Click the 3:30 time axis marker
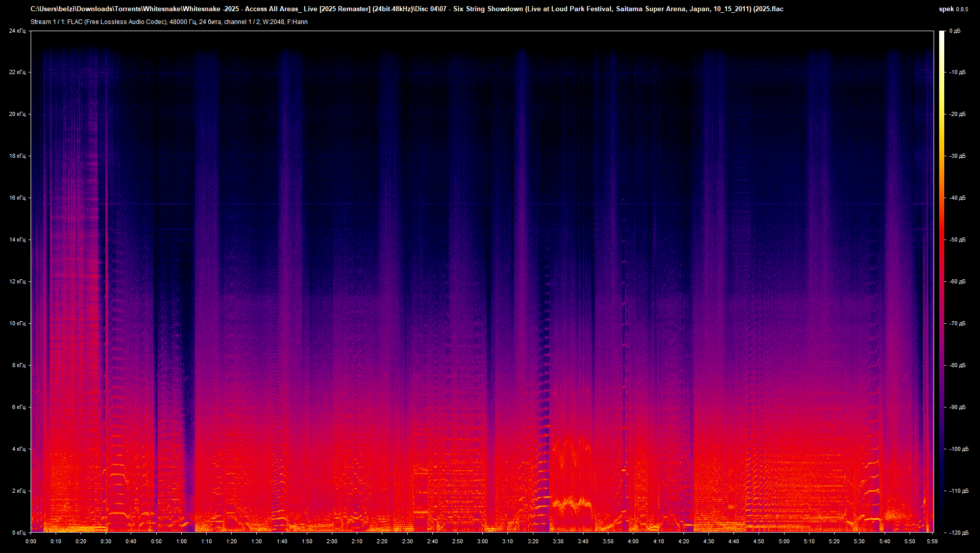Image resolution: width=980 pixels, height=553 pixels. tap(558, 541)
